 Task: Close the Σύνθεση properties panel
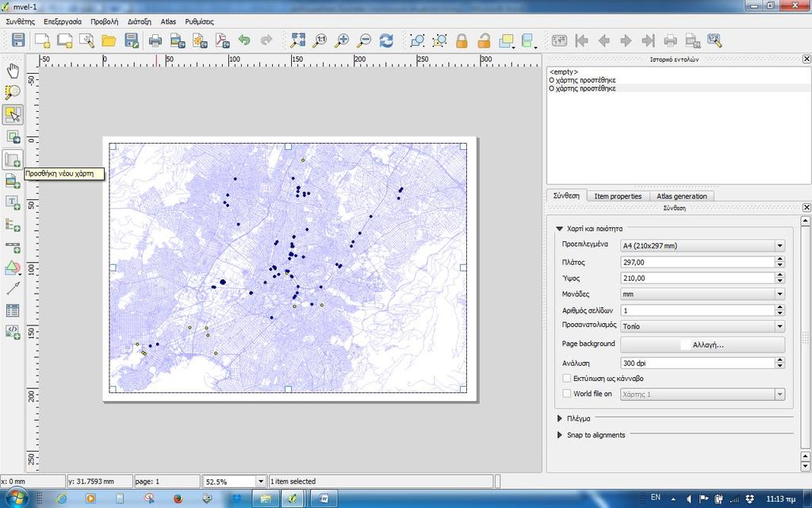point(806,207)
